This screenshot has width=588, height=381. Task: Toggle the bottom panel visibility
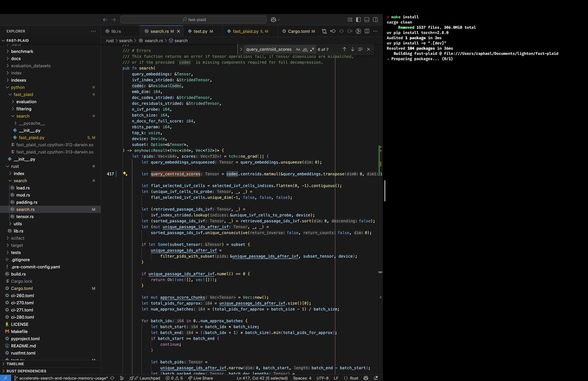click(366, 20)
